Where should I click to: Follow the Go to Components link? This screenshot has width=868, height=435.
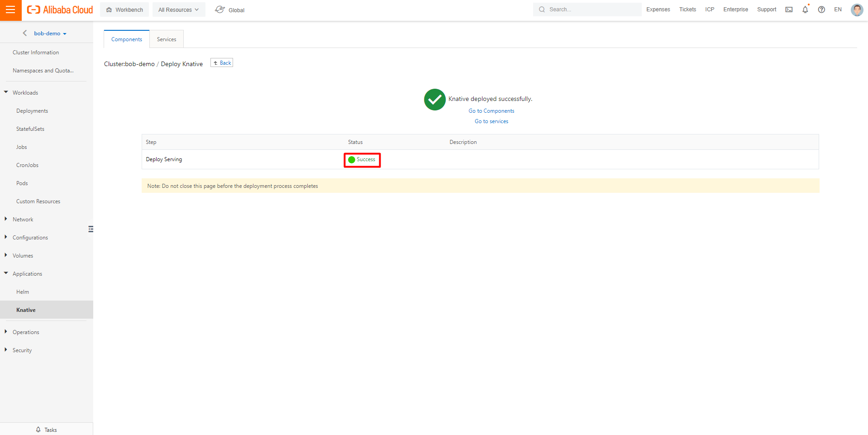pos(491,111)
